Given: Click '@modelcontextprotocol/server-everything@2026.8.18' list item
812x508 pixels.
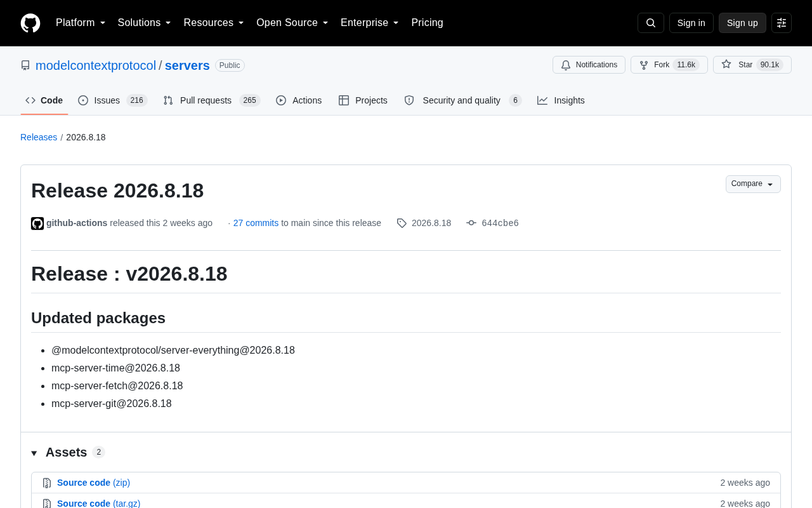Looking at the screenshot, I should 173,351.
